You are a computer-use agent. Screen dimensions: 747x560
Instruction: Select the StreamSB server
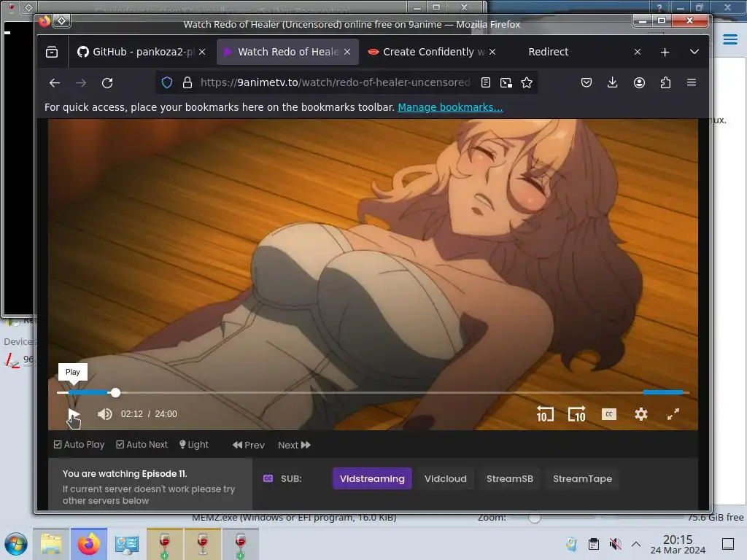click(510, 478)
